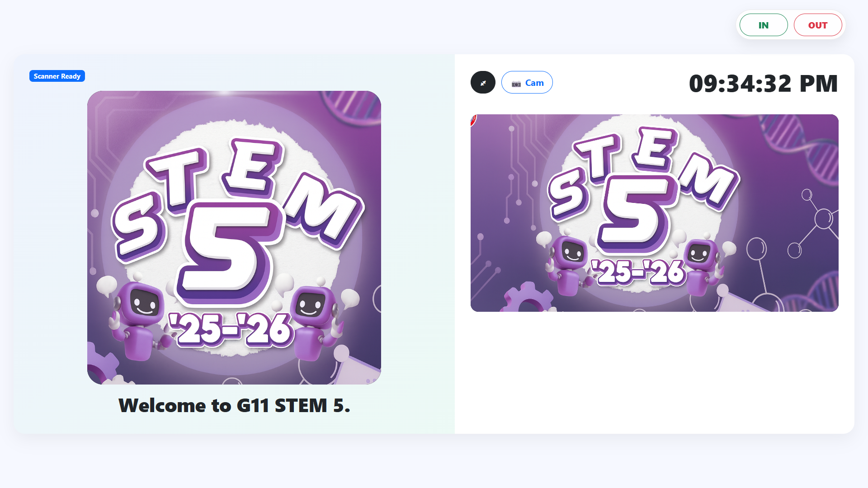868x488 pixels.
Task: Click the 09:34:32 PM clock display
Action: point(763,84)
